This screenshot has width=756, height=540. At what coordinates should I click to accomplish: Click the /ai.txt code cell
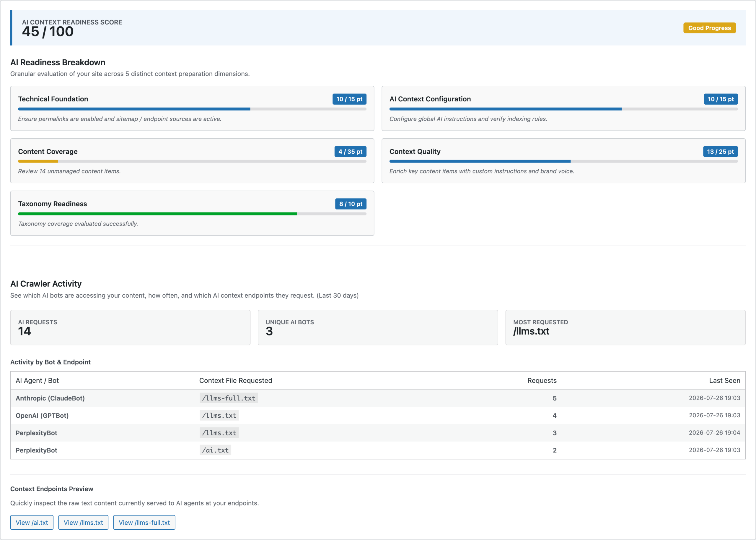click(x=215, y=450)
